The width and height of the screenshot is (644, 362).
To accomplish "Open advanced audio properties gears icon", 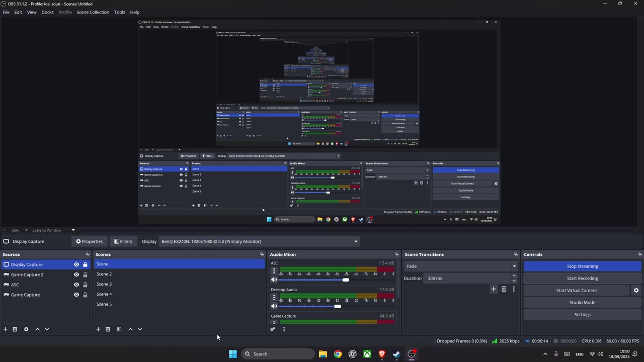I will point(273,329).
